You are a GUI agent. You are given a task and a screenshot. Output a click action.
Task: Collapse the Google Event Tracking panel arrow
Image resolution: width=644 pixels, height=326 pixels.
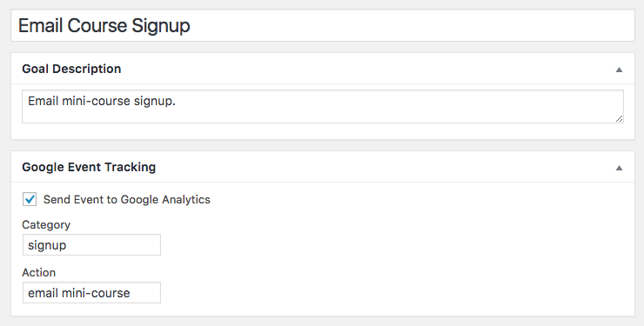point(619,168)
